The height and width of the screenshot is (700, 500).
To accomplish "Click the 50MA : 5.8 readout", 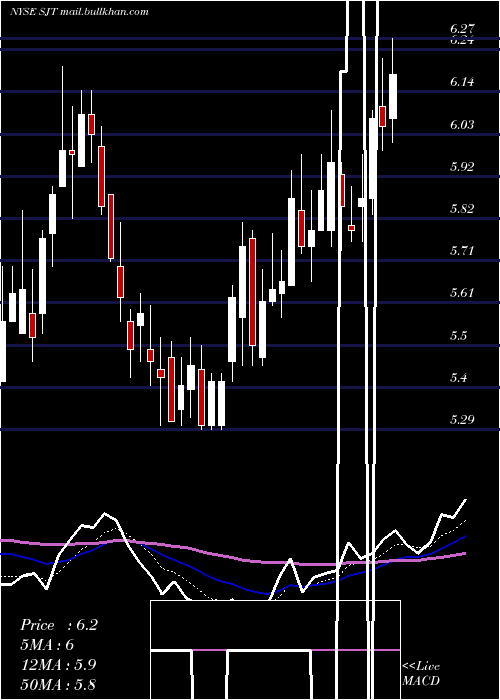I will pos(58,684).
